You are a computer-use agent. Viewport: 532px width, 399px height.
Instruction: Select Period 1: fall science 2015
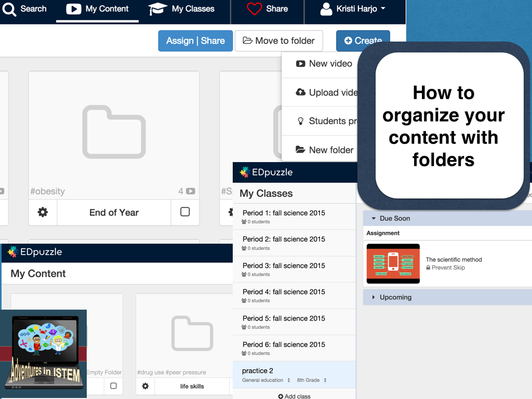[x=294, y=217]
